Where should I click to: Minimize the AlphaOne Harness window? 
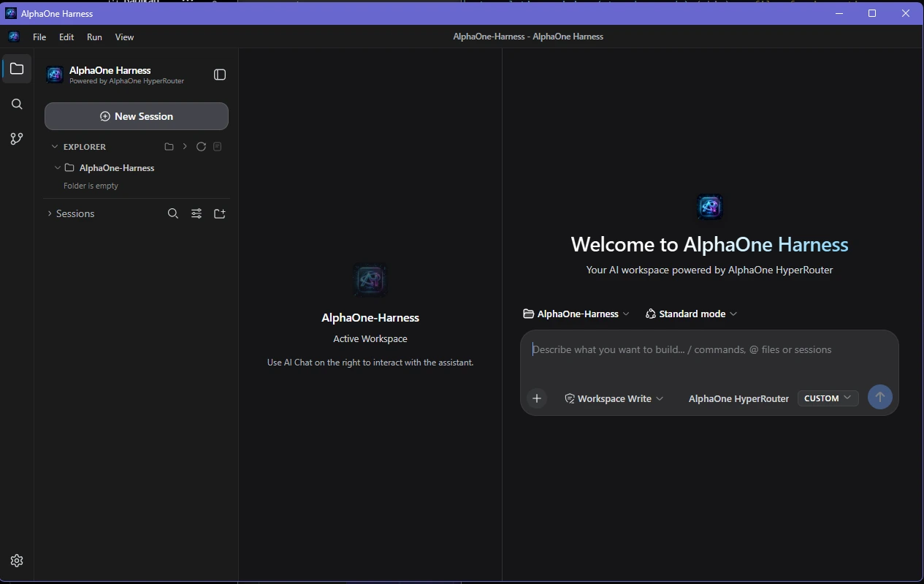[838, 13]
